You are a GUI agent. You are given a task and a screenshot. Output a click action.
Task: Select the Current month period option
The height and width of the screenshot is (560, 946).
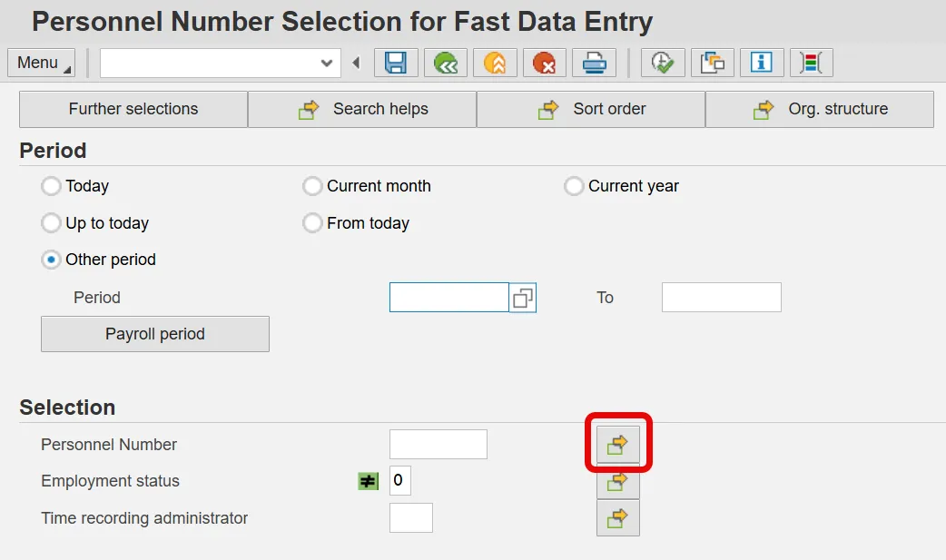312,186
